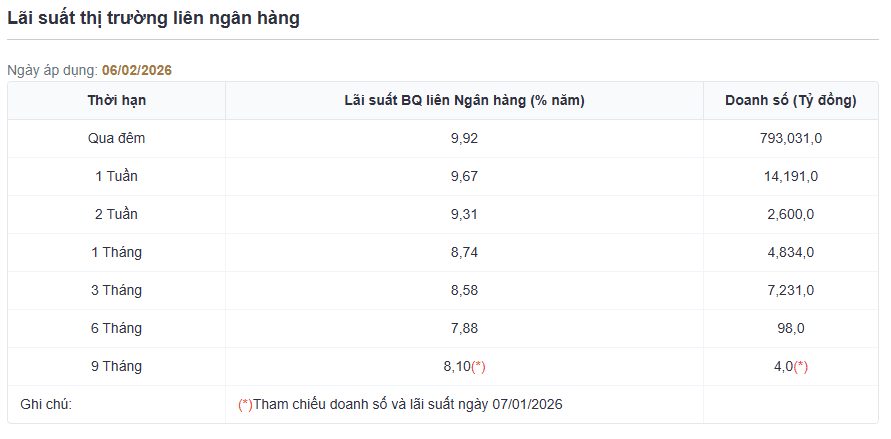Click the 2 Tuần term cell

[116, 215]
